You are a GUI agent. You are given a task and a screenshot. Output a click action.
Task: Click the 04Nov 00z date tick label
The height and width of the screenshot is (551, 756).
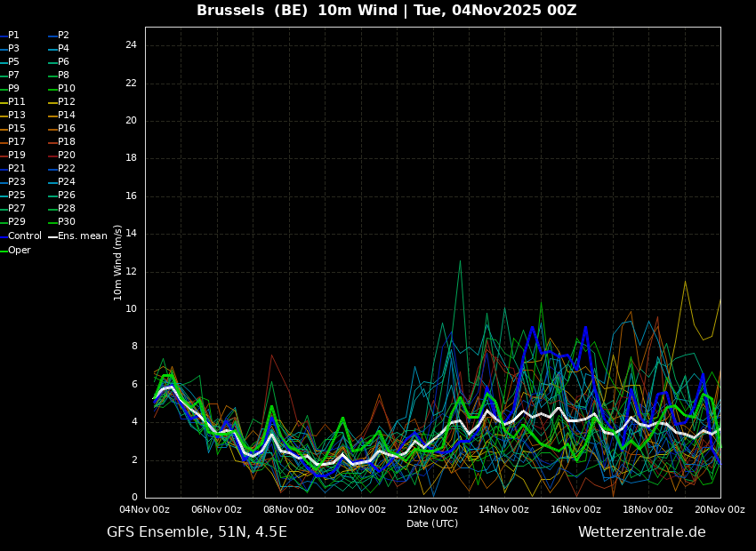[x=144, y=510]
